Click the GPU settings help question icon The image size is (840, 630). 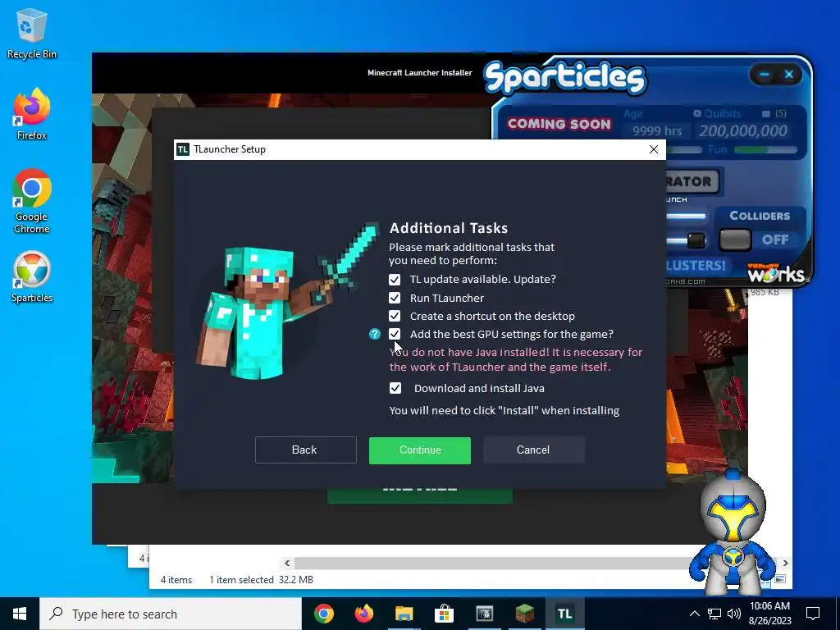[x=375, y=335]
